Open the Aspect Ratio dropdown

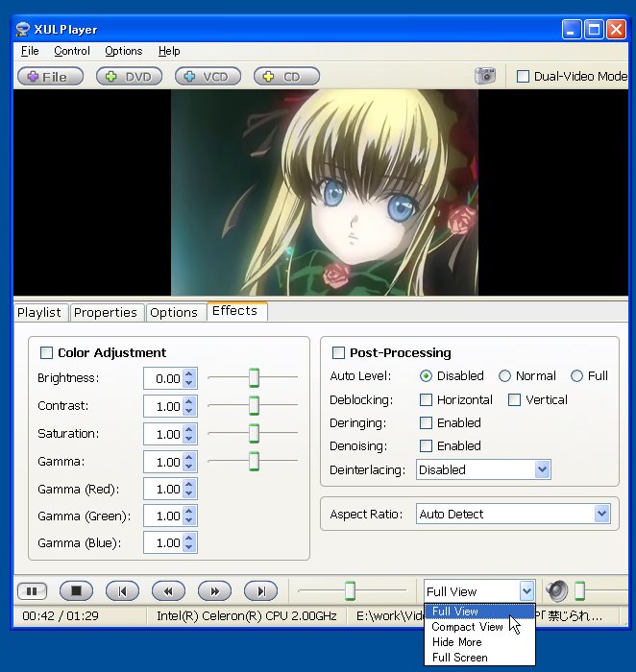tap(513, 514)
